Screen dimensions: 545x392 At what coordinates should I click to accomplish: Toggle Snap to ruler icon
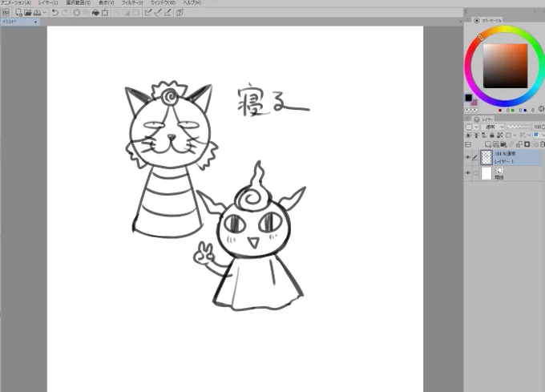[x=148, y=13]
